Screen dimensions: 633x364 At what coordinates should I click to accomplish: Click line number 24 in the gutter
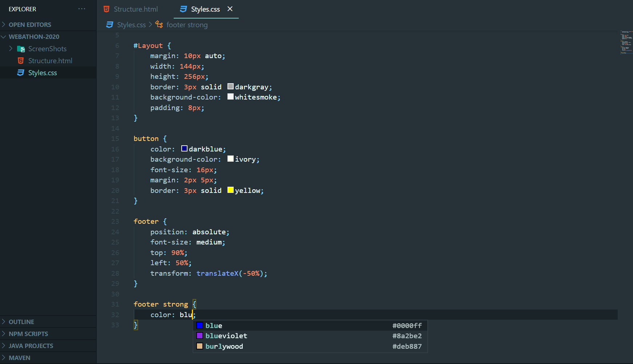[x=115, y=232]
